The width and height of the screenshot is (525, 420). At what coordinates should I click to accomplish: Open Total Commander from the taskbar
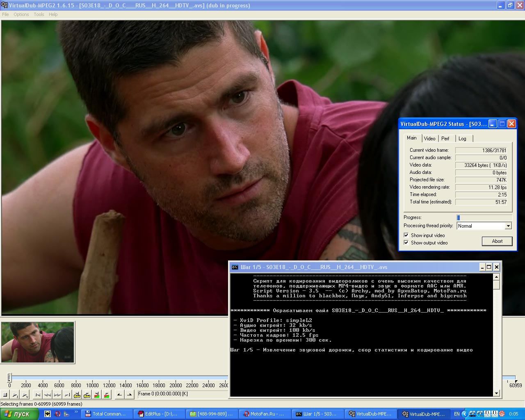[108, 414]
